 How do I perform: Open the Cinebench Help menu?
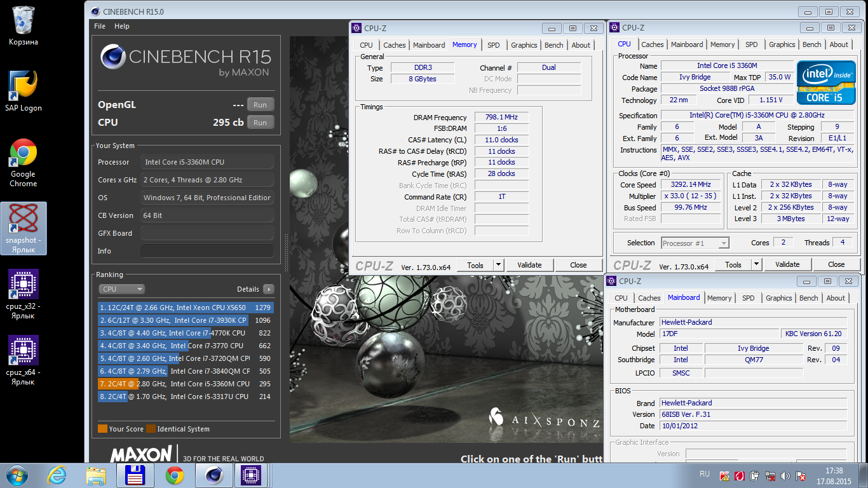[122, 26]
